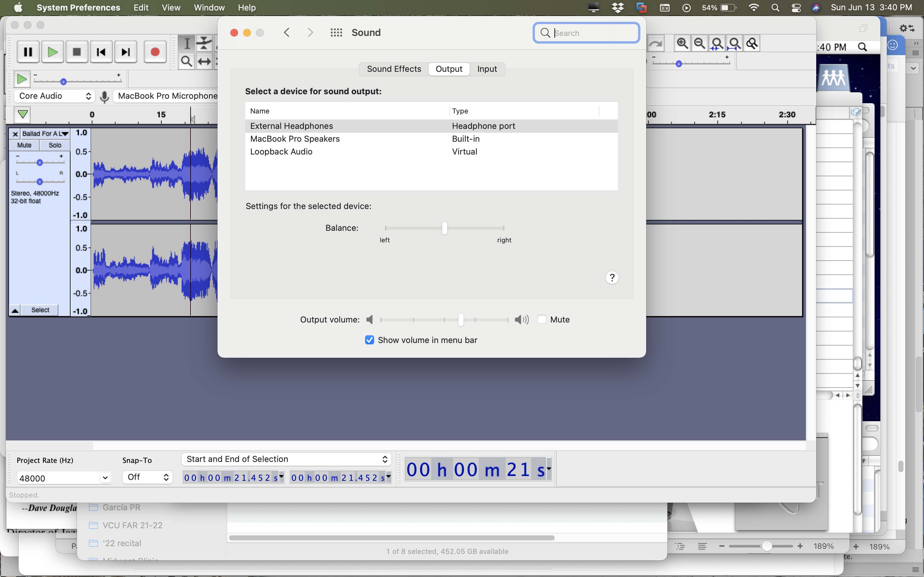Click the Select button on the track panel
This screenshot has width=924, height=577.
(x=40, y=309)
